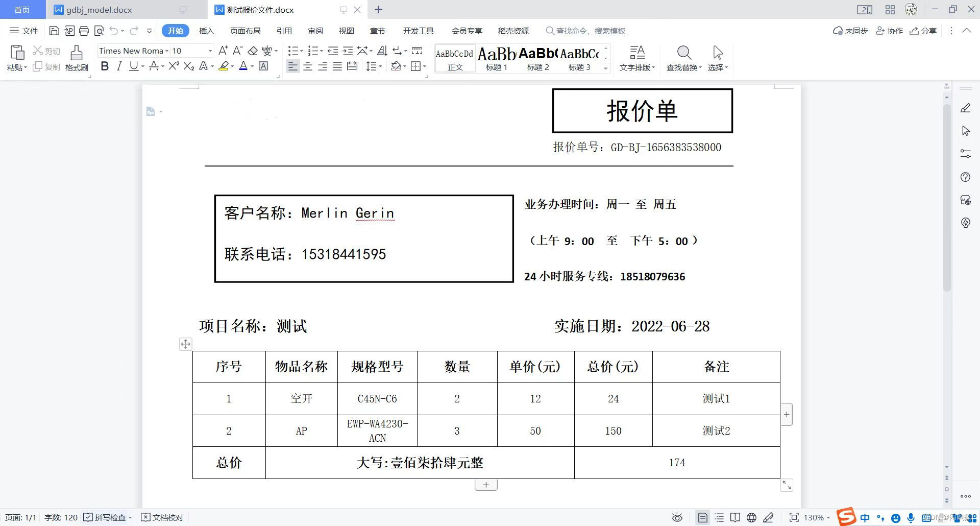Click the Share (分享) button
The width and height of the screenshot is (980, 526).
coord(923,31)
